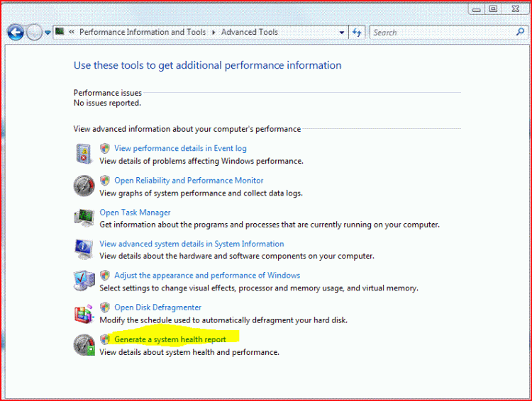Click the 'No issues reported.' text
Screen dimensions: 532x401
click(x=107, y=103)
